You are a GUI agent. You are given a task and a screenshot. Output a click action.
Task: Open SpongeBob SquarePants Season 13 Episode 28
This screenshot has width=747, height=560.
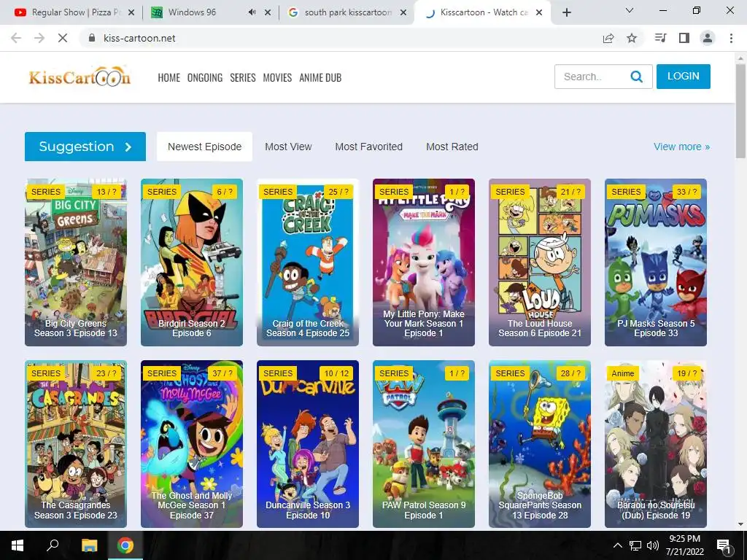[x=540, y=444]
